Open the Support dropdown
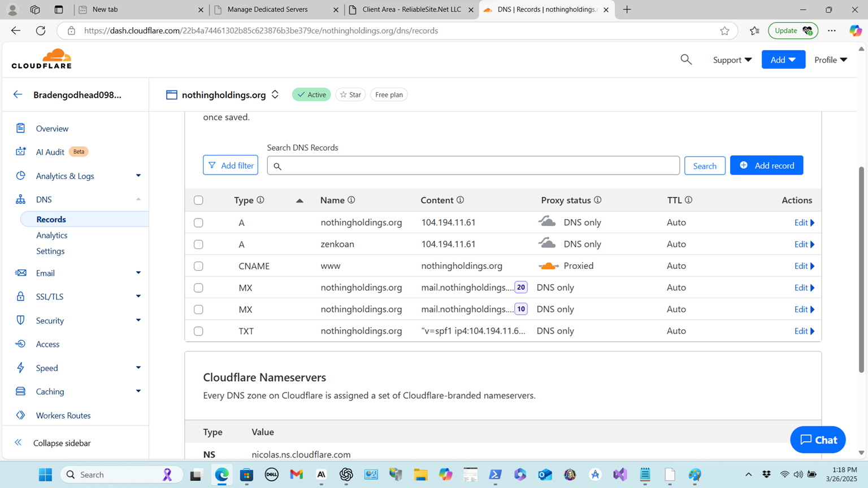 tap(732, 59)
